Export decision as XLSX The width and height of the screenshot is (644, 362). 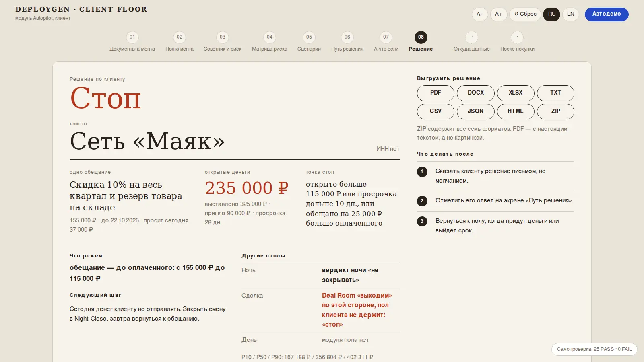coord(516,93)
